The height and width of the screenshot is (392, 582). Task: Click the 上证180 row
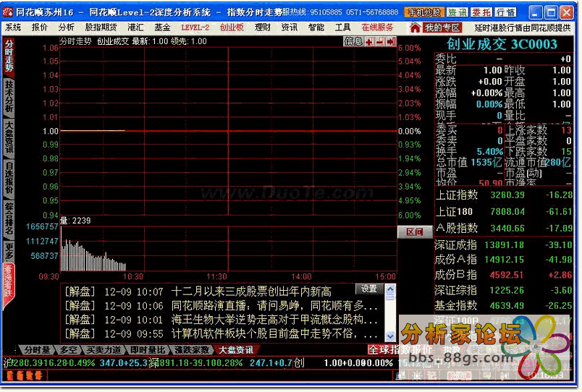pyautogui.click(x=504, y=211)
